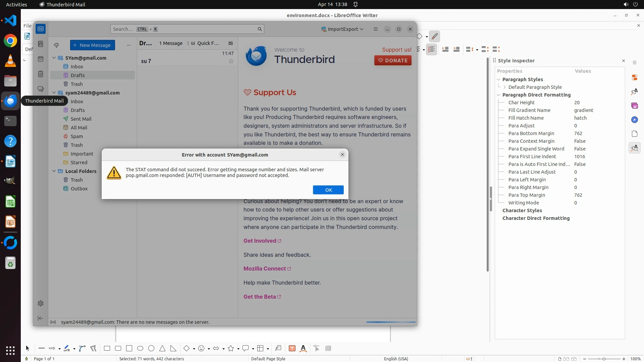The height and width of the screenshot is (362, 644).
Task: Toggle the Quick Filter bar
Action: point(205,43)
